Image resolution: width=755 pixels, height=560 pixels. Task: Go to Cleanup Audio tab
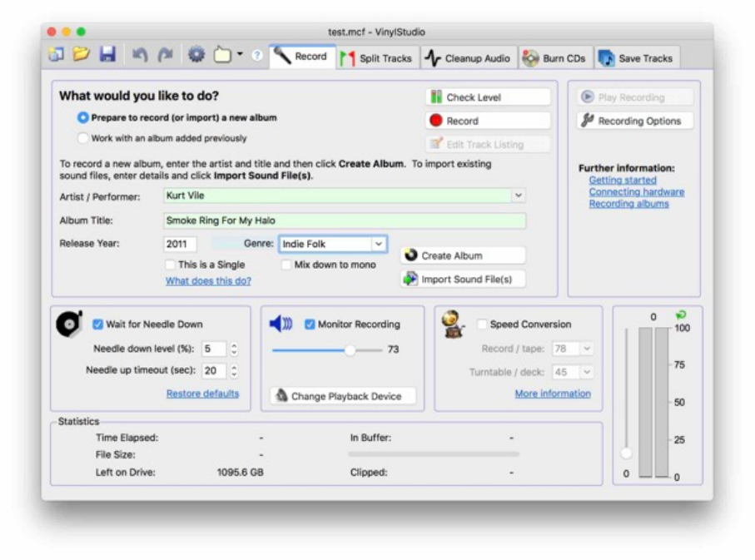469,58
